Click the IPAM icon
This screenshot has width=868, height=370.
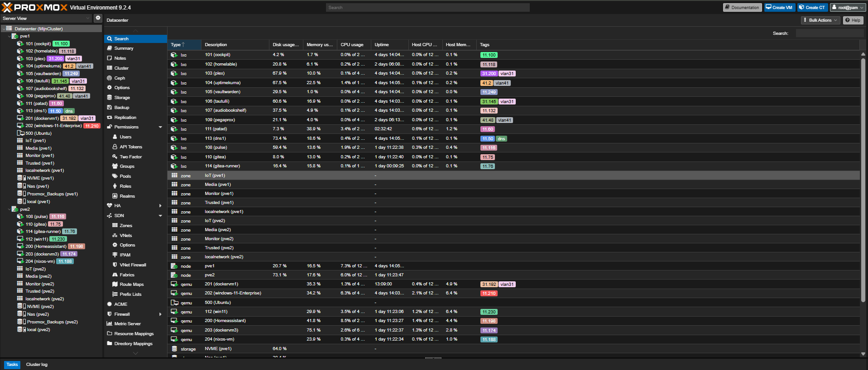point(115,255)
